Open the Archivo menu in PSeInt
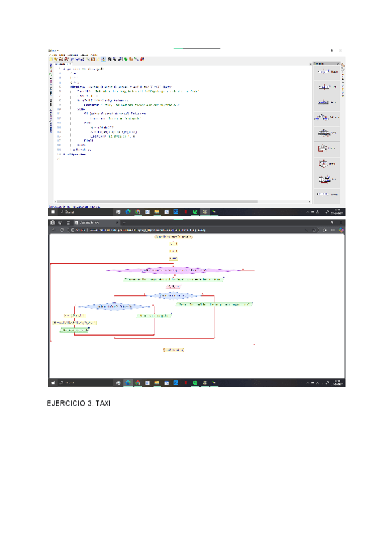 pyautogui.click(x=54, y=55)
